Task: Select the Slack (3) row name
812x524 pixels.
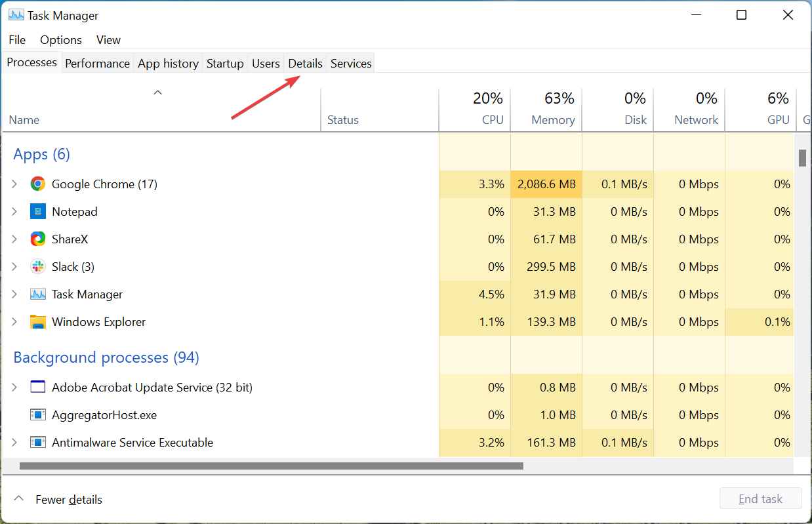Action: [73, 267]
